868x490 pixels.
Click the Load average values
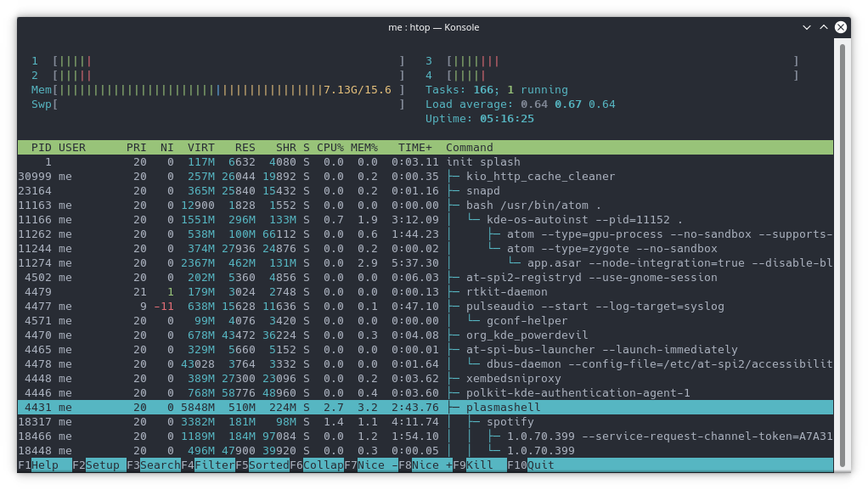(568, 104)
